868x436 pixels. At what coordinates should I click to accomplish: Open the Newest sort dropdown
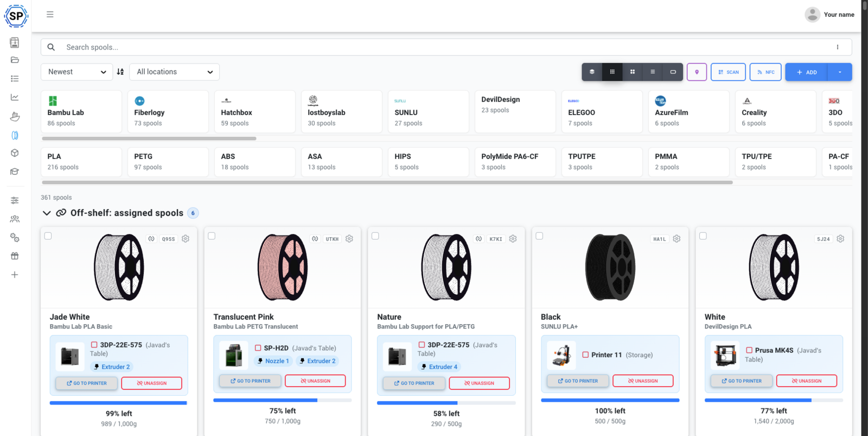click(x=76, y=72)
